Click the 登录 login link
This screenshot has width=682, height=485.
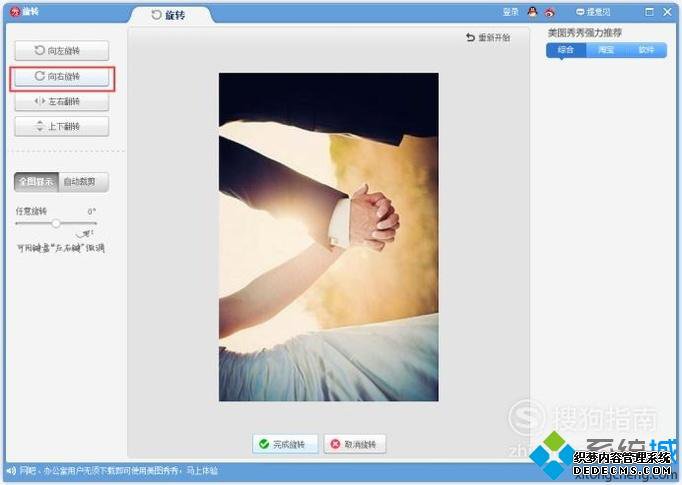[511, 12]
